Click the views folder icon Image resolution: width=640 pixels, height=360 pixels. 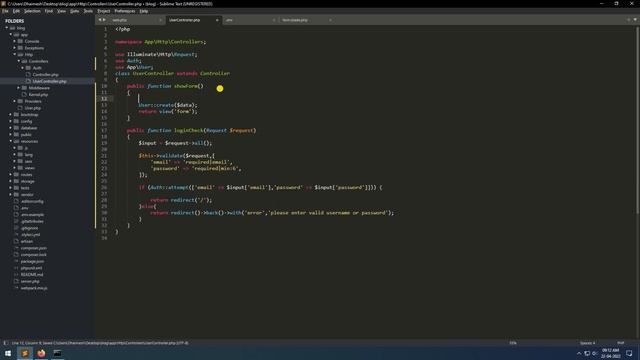pos(20,168)
